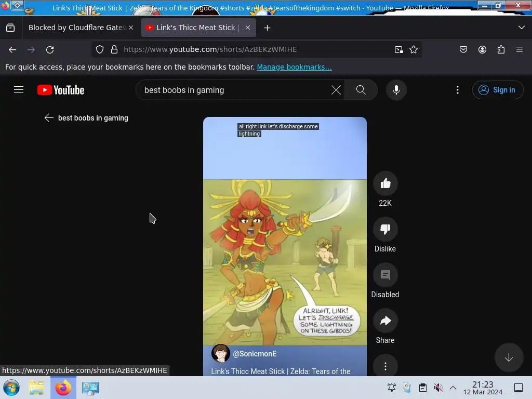Image resolution: width=532 pixels, height=399 pixels.
Task: Open YouTube guide hamburger menu
Action: [19, 90]
